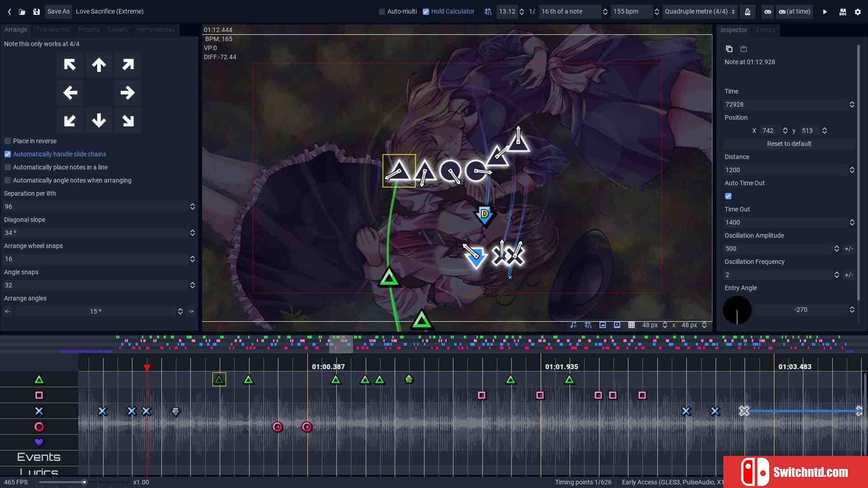Viewport: 868px width, 488px height.
Task: Click the paste icon in Inspector
Action: 744,49
